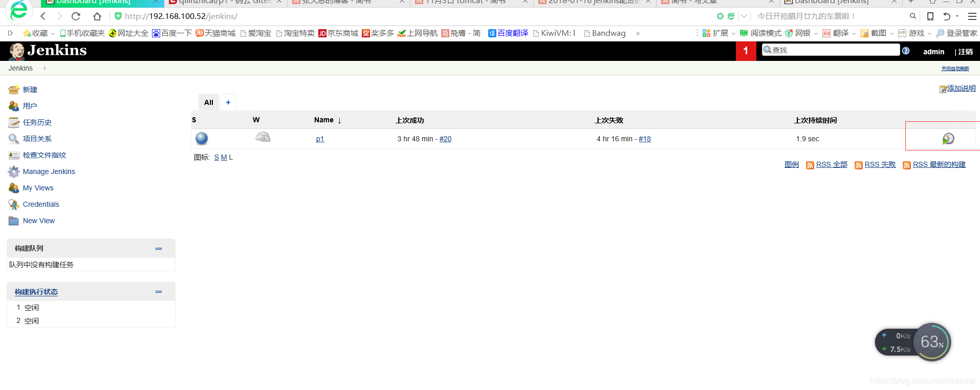
Task: Click the 构建执行状态 heading link
Action: (x=36, y=292)
